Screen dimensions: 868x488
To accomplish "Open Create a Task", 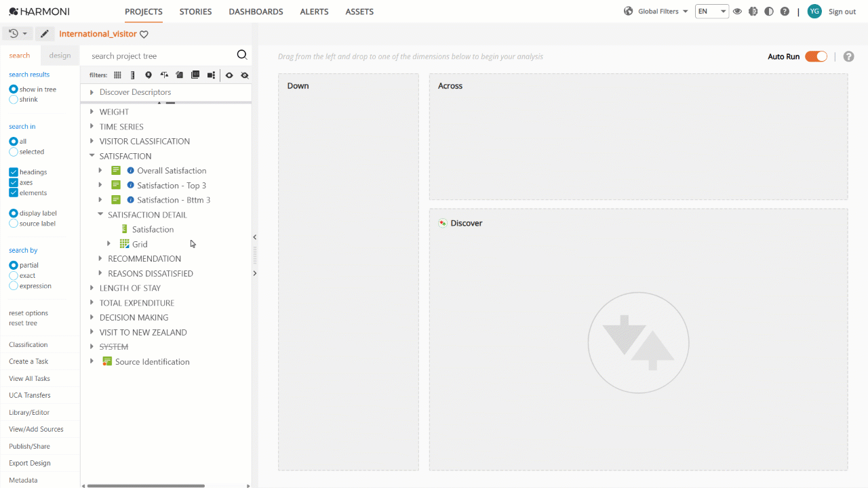I will point(28,361).
